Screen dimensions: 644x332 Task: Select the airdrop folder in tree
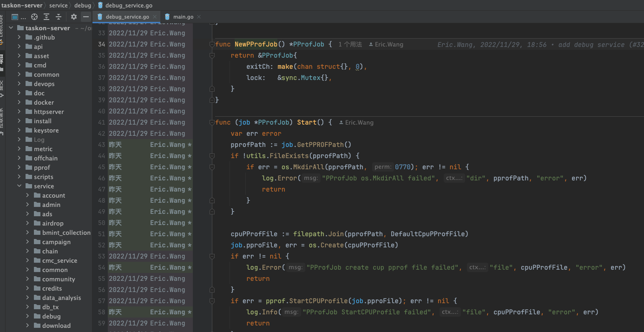(53, 223)
